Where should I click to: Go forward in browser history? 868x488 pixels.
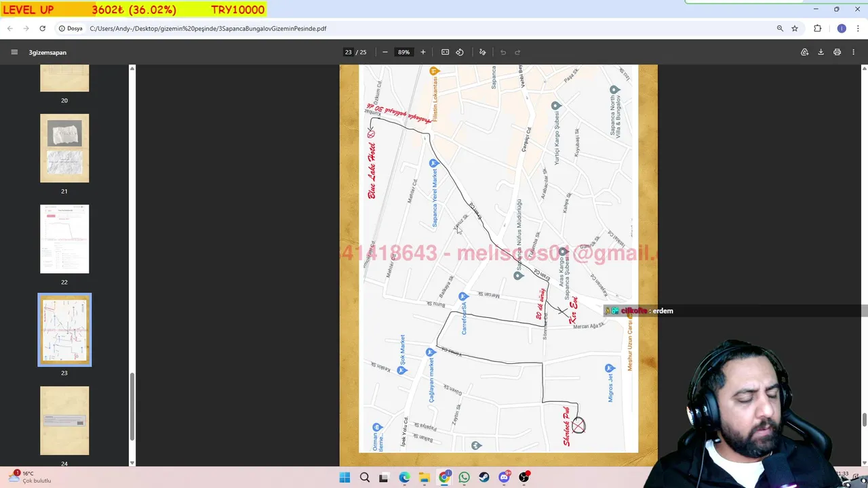(26, 28)
